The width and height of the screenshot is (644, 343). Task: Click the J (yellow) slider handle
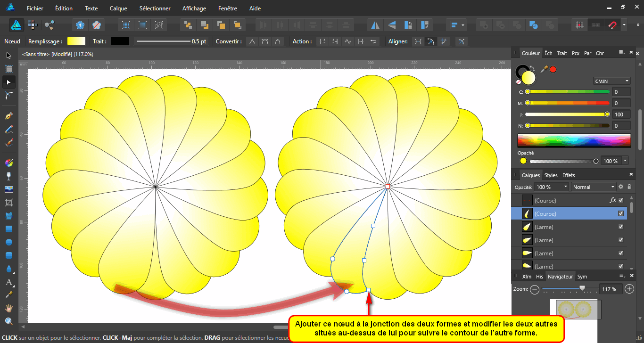coord(607,114)
